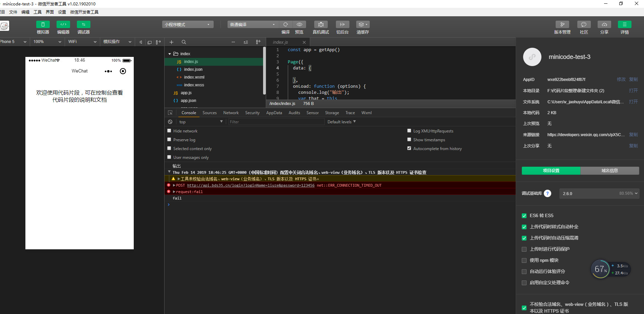Click the element inspector icon in devtools

[170, 113]
